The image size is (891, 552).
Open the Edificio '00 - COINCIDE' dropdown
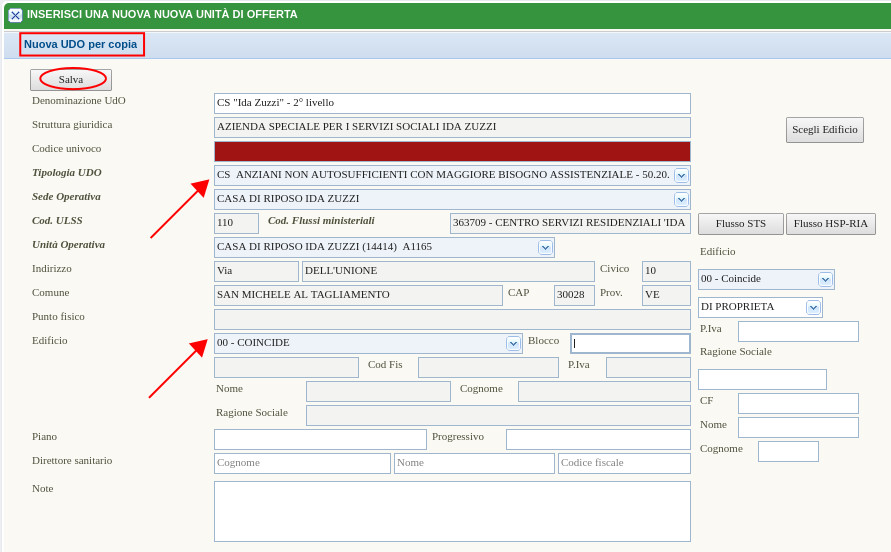tap(513, 343)
